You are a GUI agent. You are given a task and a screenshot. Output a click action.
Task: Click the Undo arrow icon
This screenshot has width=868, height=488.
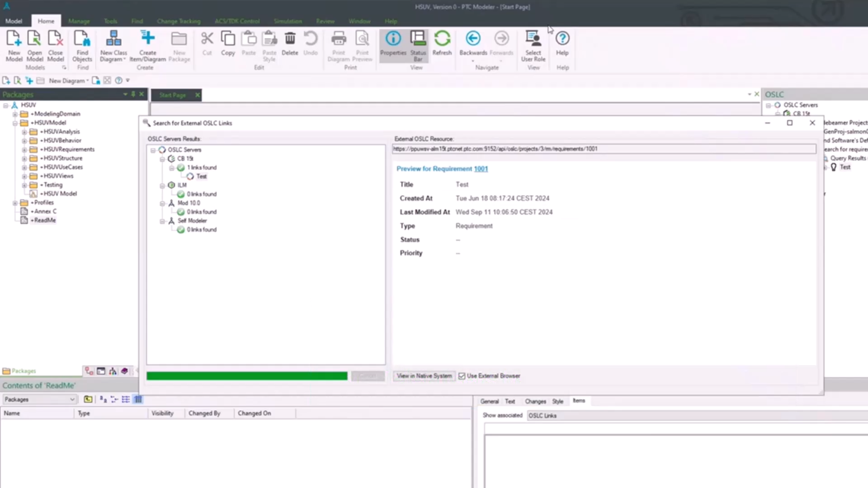311,38
